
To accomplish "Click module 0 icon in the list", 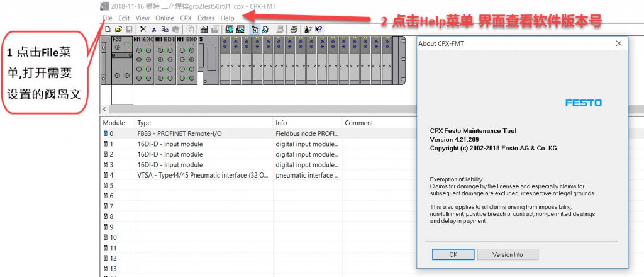I will tap(106, 133).
